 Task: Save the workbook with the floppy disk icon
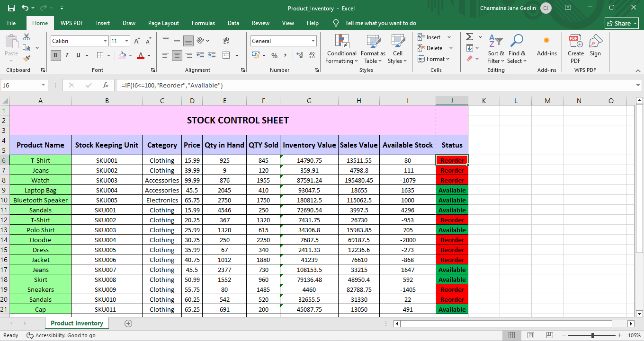[x=11, y=8]
